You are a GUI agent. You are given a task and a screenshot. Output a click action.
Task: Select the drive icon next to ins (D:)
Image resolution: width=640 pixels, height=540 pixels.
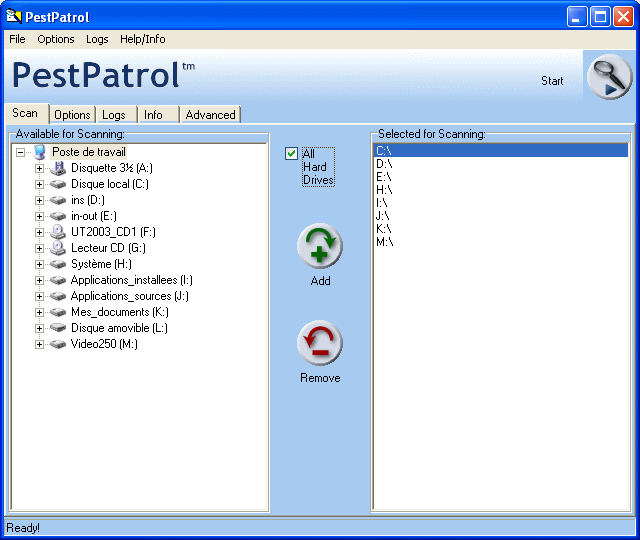(x=58, y=200)
